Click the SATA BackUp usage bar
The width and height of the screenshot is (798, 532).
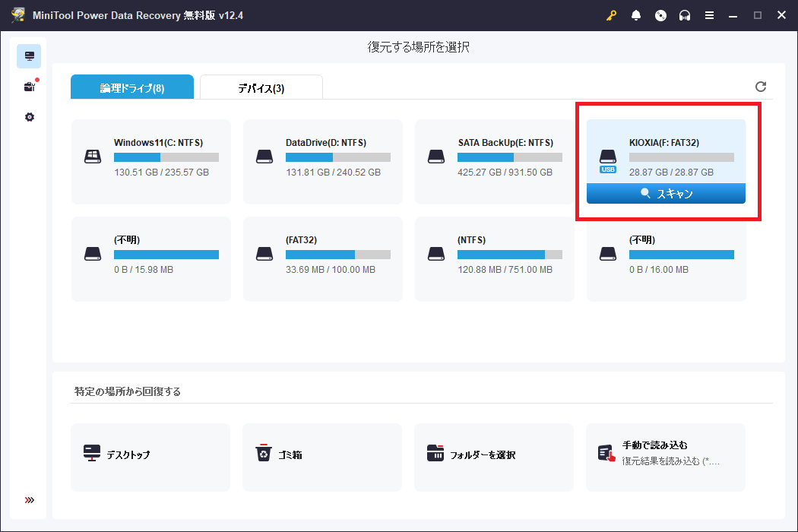(x=510, y=157)
